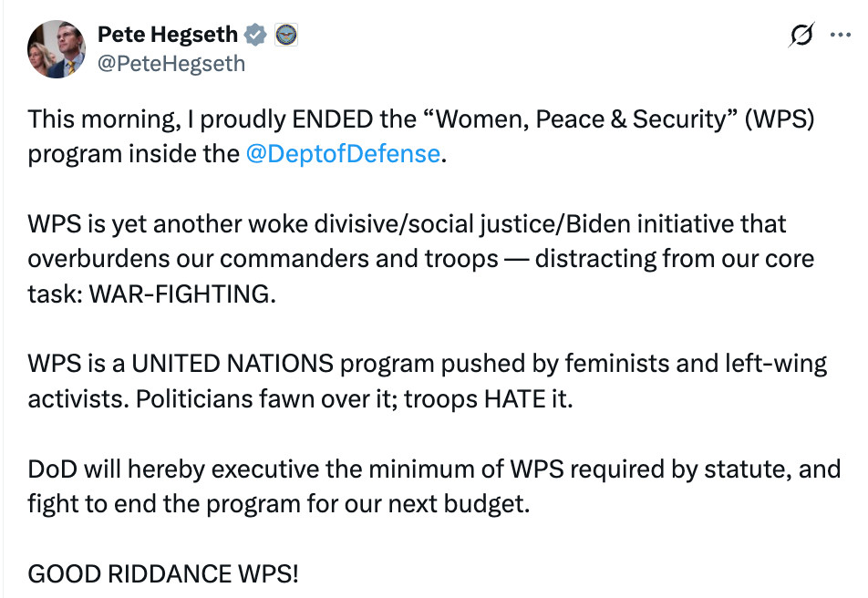This screenshot has height=598, width=868.
Task: Click the quoted phrase "Women, Peace & Security"
Action: 580,119
